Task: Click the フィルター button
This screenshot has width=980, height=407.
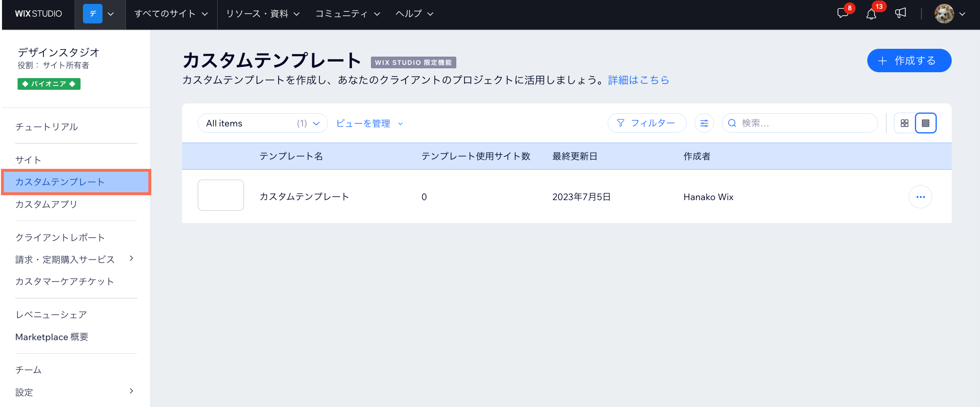Action: pyautogui.click(x=647, y=123)
